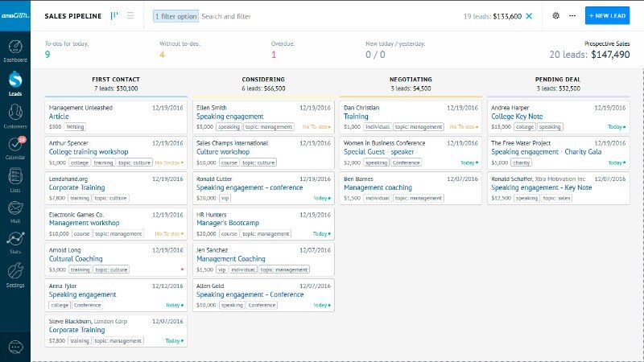Open pipeline settings gear icon
Screen dimensions: 644x362
555,15
